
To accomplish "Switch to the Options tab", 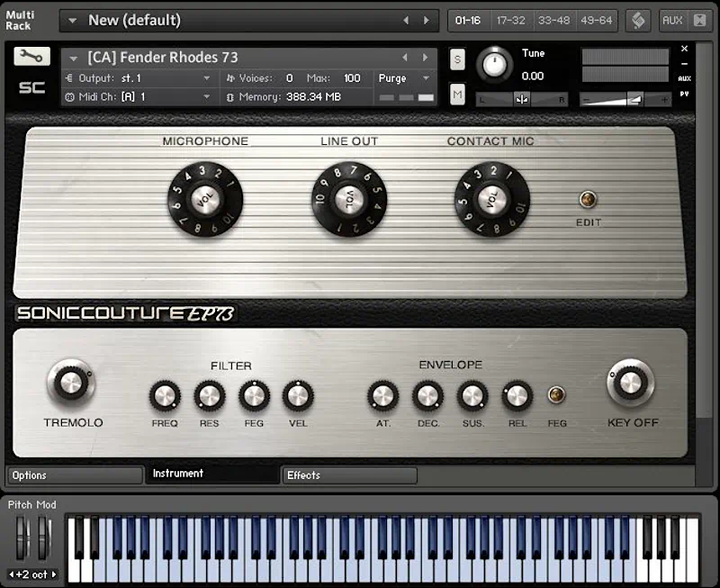I will pos(74,475).
